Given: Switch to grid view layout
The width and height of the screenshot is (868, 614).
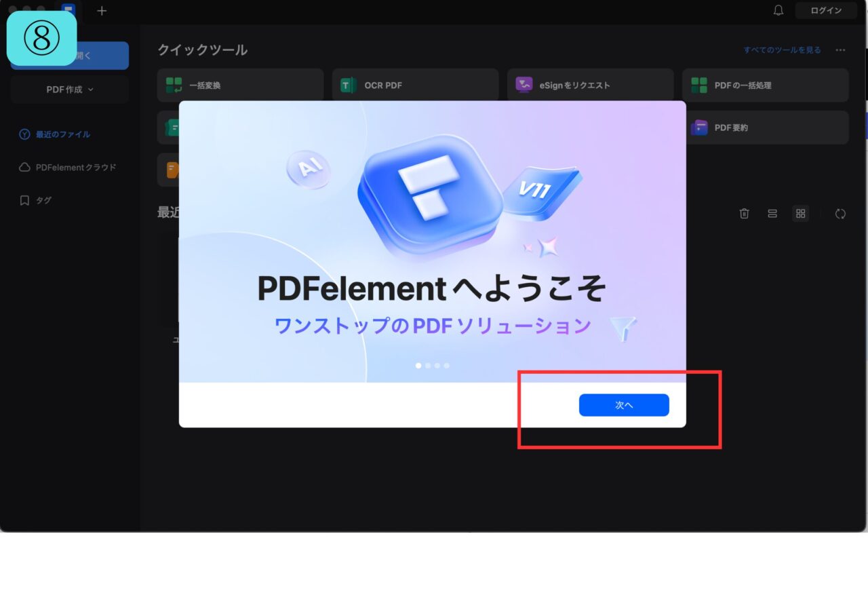Looking at the screenshot, I should pyautogui.click(x=801, y=214).
